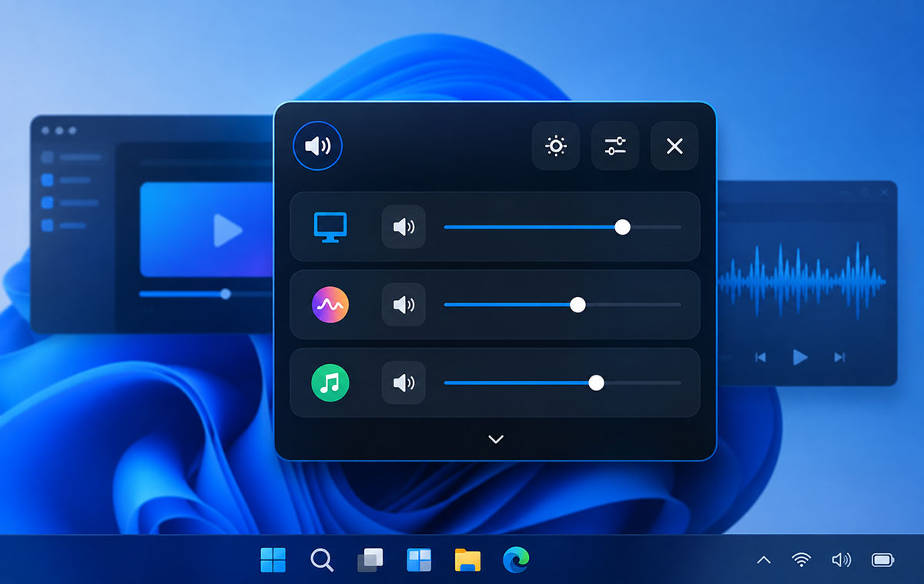Skip to next track in right audio player
The height and width of the screenshot is (584, 924).
839,357
